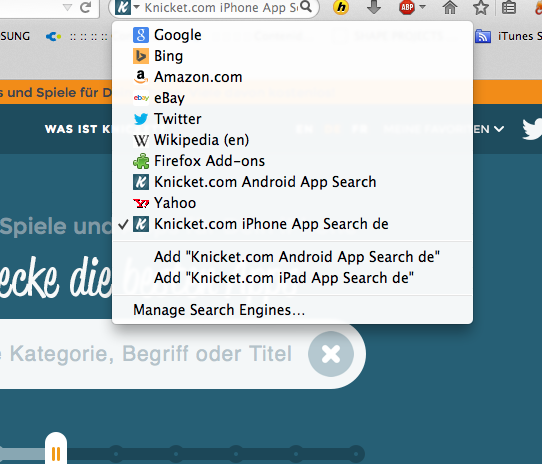Screen dimensions: 542x464
Task: Click the green puzzle Add-ons icon
Action: pyautogui.click(x=141, y=161)
